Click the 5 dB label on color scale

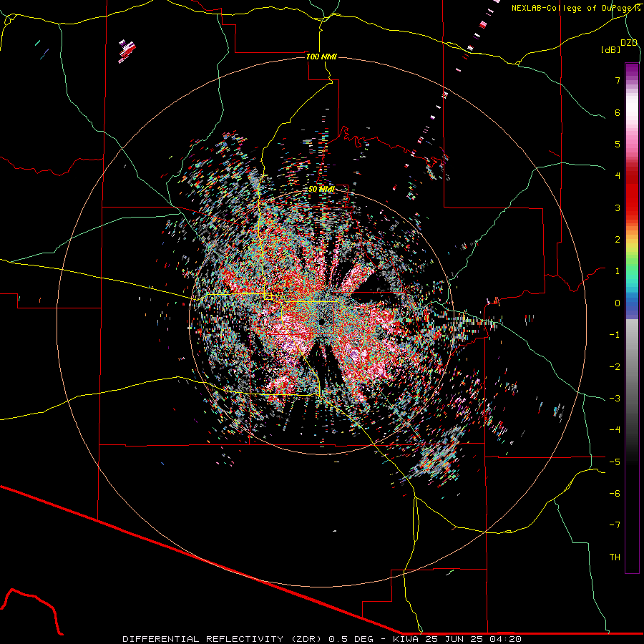(x=618, y=144)
